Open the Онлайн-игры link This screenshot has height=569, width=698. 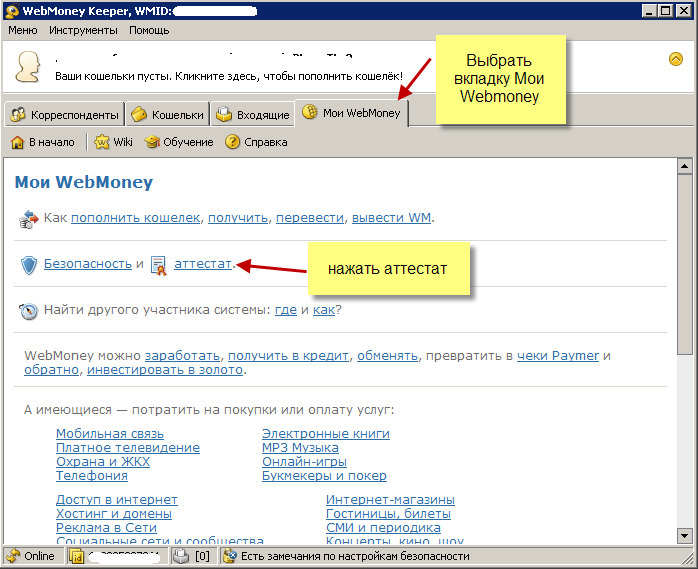pos(304,462)
